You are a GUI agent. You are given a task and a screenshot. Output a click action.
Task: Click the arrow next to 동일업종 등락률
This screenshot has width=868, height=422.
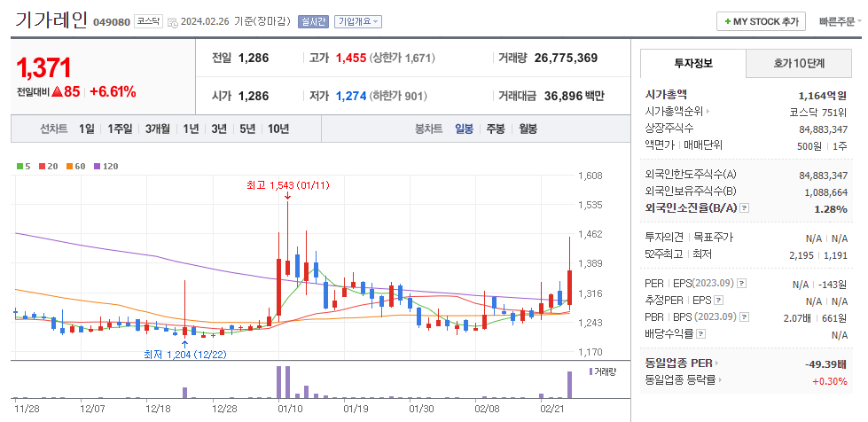719,380
